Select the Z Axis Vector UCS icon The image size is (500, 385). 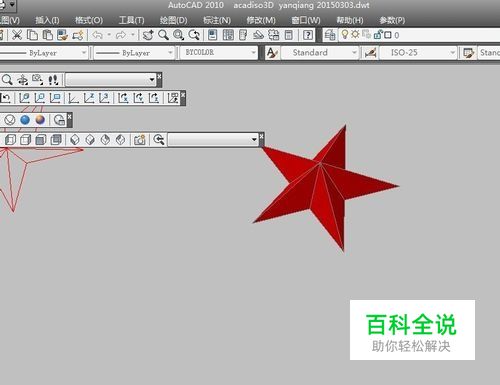click(x=89, y=98)
